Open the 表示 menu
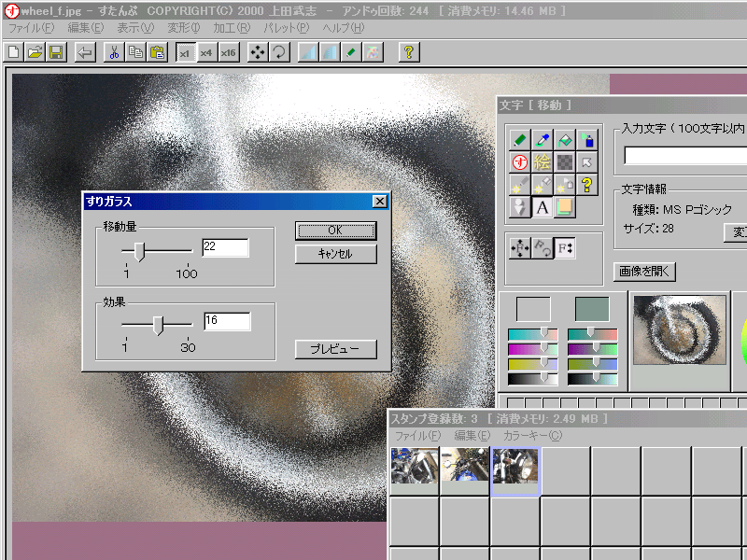747x560 pixels. coord(135,28)
